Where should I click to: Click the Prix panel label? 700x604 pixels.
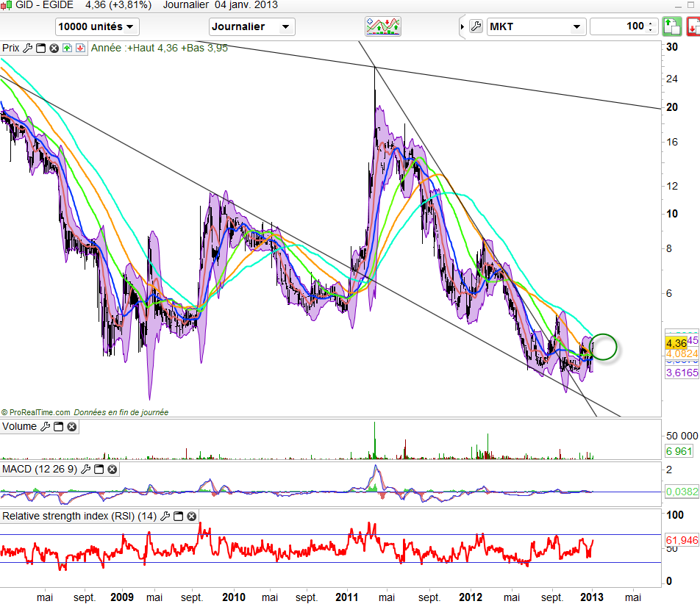tap(11, 48)
